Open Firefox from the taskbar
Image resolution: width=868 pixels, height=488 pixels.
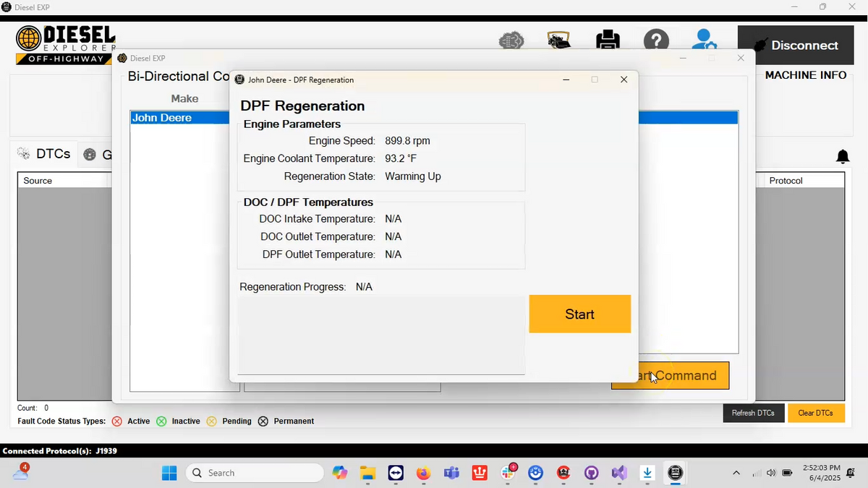point(424,473)
